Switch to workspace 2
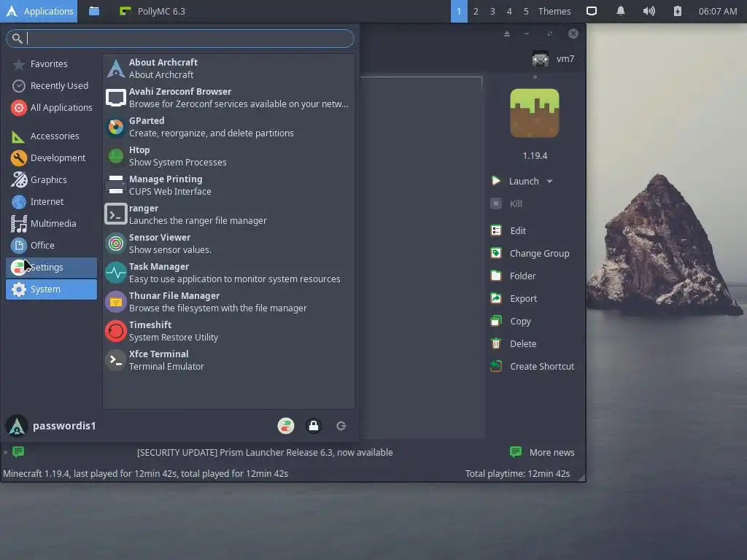This screenshot has width=747, height=560. tap(476, 11)
